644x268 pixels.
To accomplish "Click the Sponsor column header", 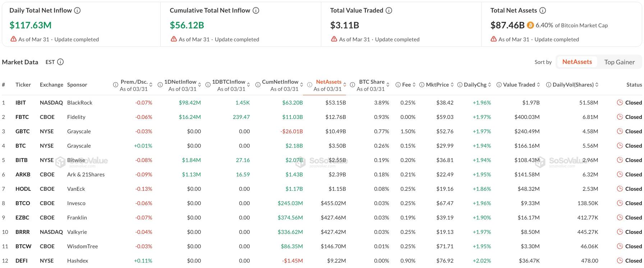I will [77, 85].
